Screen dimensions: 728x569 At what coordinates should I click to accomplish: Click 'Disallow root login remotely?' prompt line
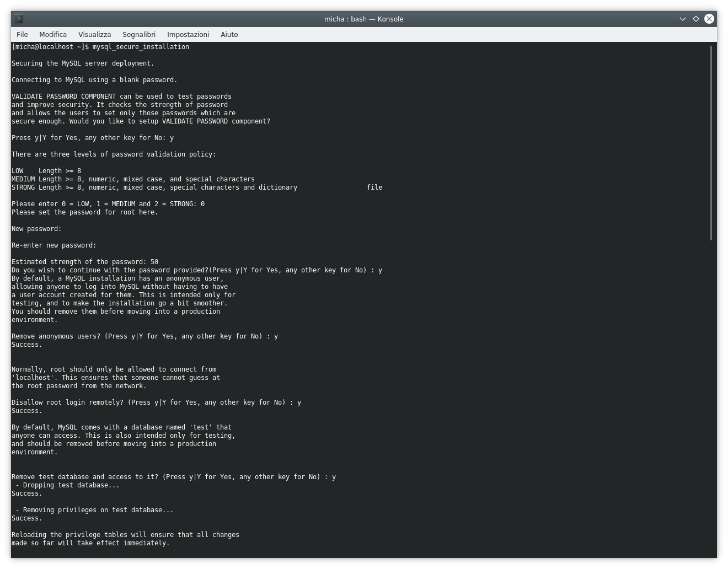click(156, 402)
